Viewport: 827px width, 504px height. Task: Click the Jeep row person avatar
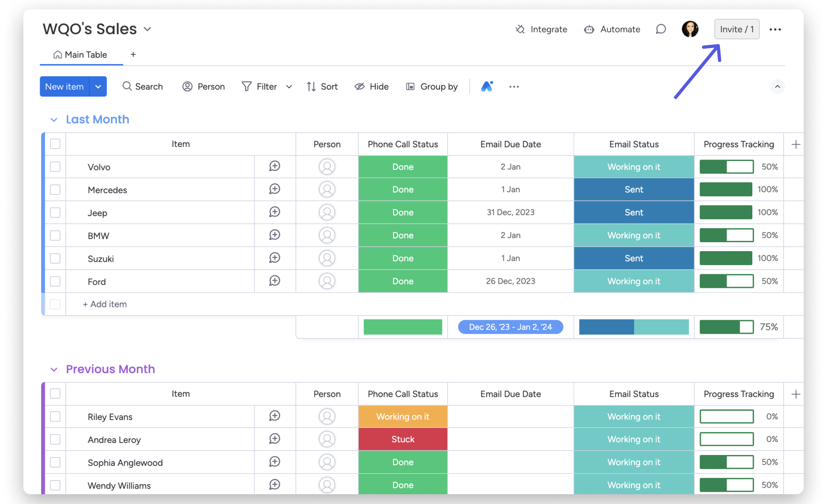pos(327,212)
